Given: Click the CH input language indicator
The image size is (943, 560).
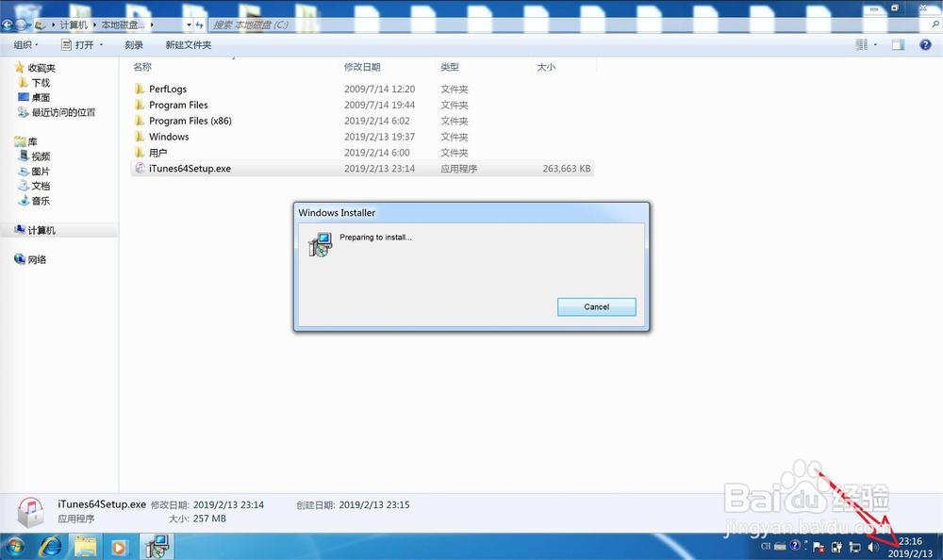Looking at the screenshot, I should tap(766, 547).
